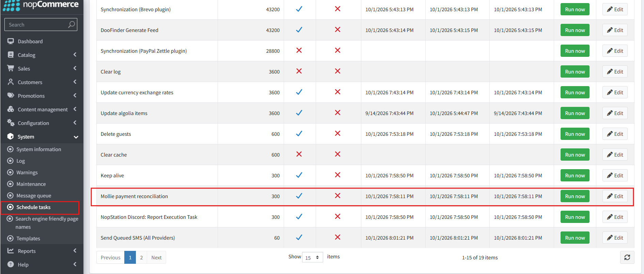Viewport: 644px width, 274px height.
Task: Click the Promotions tags icon
Action: [11, 95]
